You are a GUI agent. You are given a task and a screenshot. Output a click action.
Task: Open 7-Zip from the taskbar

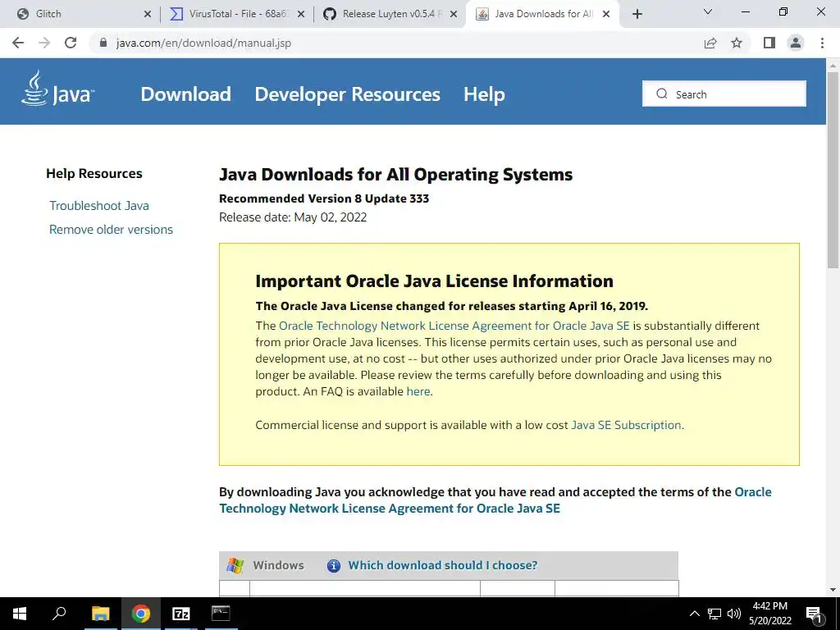point(181,614)
